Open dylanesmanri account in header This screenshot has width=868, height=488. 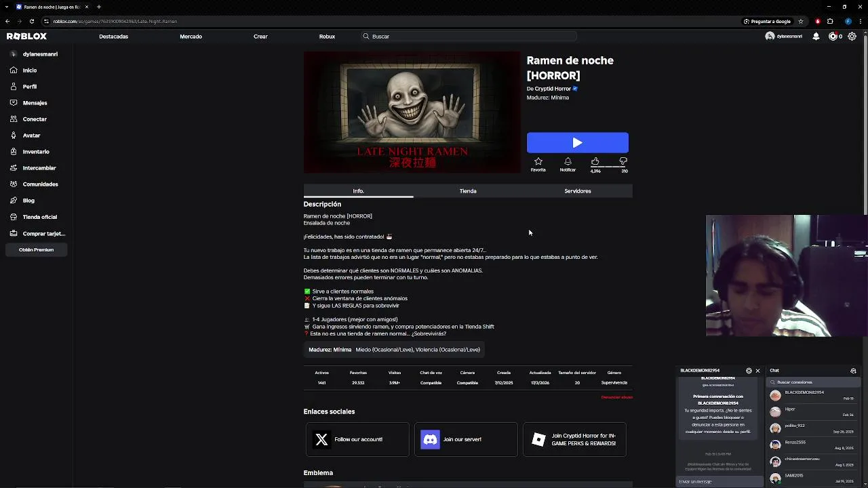pos(784,37)
